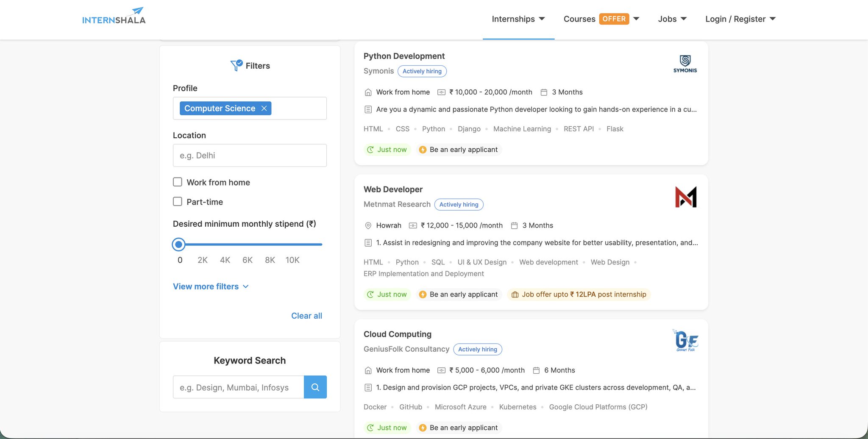Click the Filters funnel icon
This screenshot has height=439, width=868.
(236, 65)
